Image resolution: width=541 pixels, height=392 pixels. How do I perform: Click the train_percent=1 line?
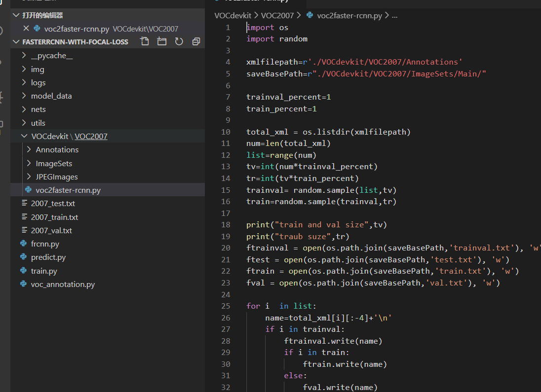pos(281,108)
